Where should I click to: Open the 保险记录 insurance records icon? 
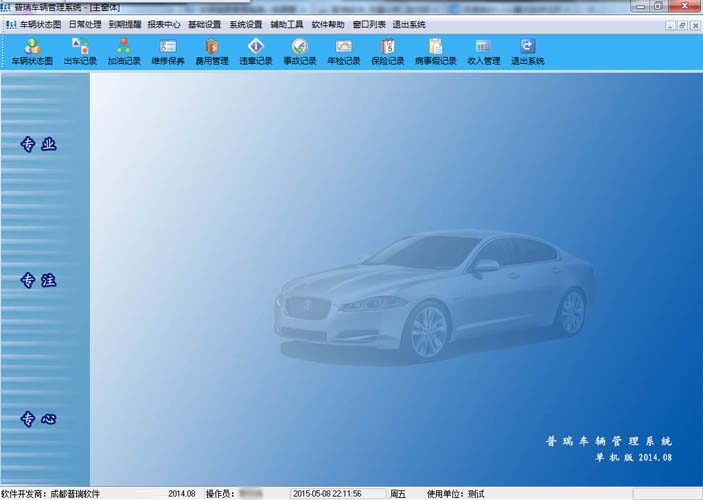point(388,51)
